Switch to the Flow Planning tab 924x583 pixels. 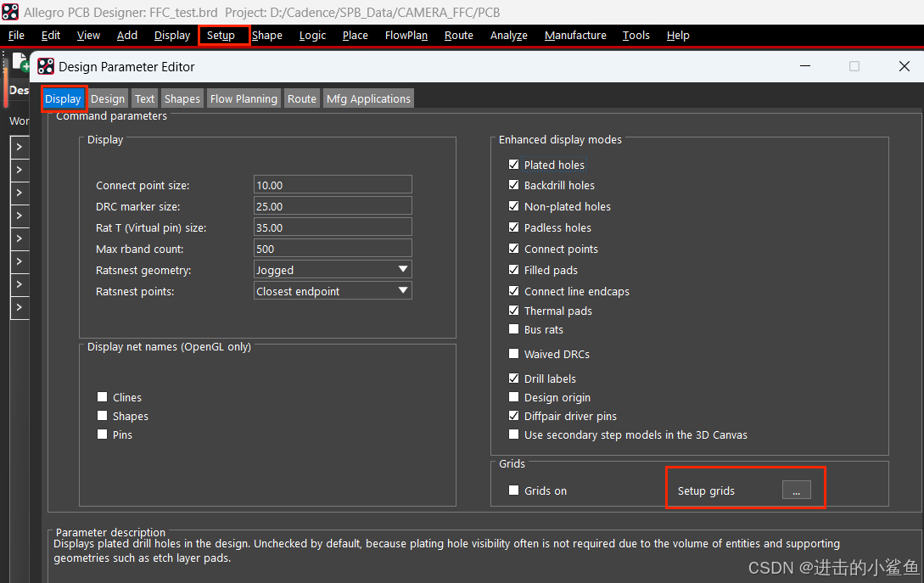tap(244, 98)
